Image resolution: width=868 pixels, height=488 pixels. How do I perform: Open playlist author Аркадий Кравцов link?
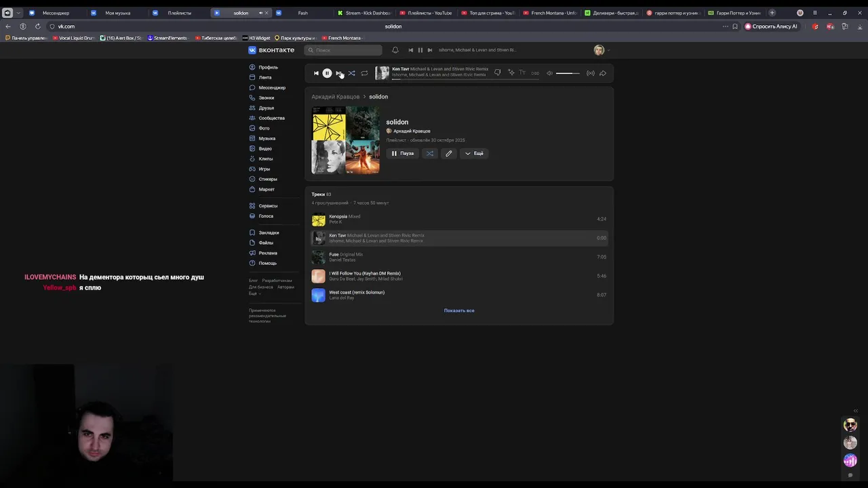click(412, 131)
